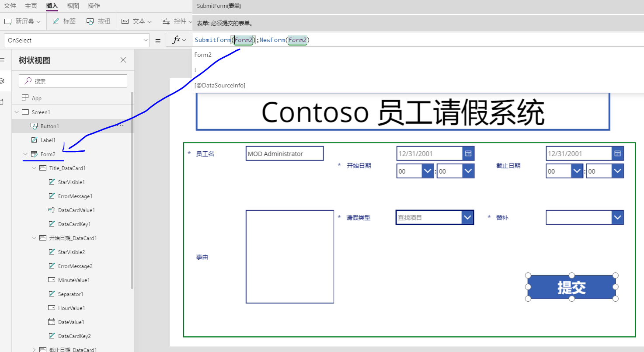Switch to the 主页 tab
Viewport: 644px width, 352px height.
(31, 6)
